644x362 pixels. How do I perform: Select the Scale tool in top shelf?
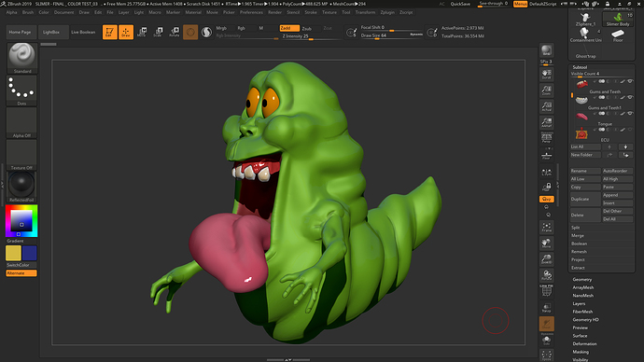[x=158, y=32]
